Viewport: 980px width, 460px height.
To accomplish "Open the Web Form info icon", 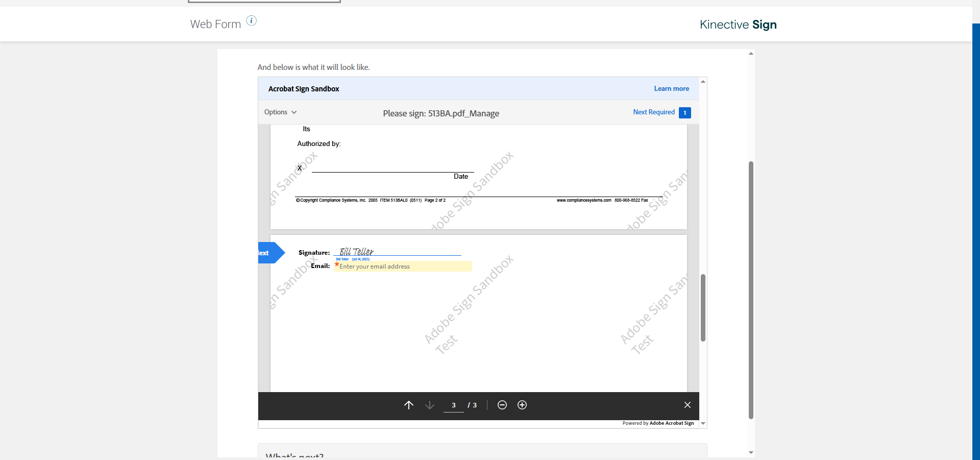I will click(x=252, y=20).
